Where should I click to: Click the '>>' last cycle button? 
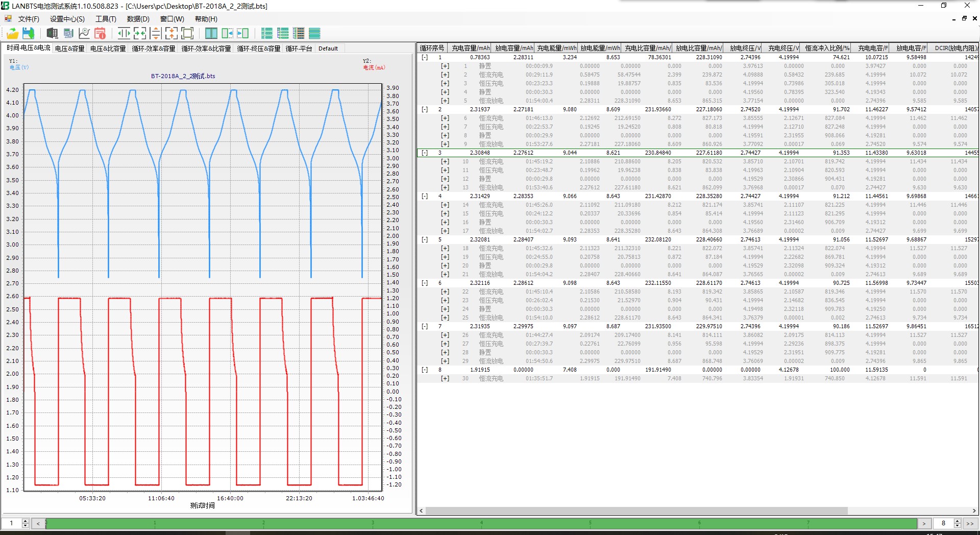point(970,523)
